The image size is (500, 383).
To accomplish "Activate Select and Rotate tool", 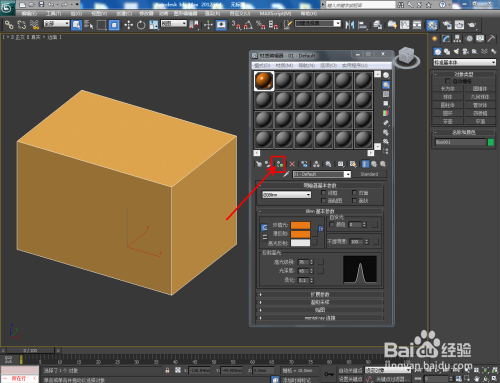I will click(141, 25).
